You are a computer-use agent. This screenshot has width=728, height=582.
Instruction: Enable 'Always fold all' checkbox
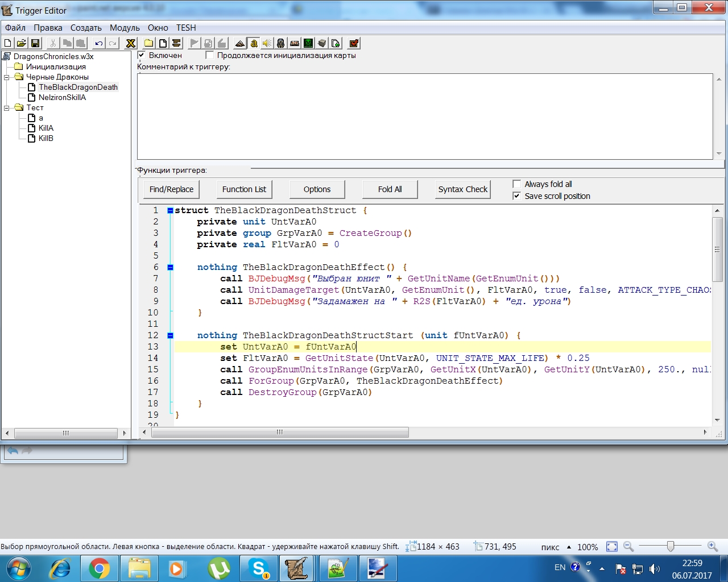(x=516, y=184)
